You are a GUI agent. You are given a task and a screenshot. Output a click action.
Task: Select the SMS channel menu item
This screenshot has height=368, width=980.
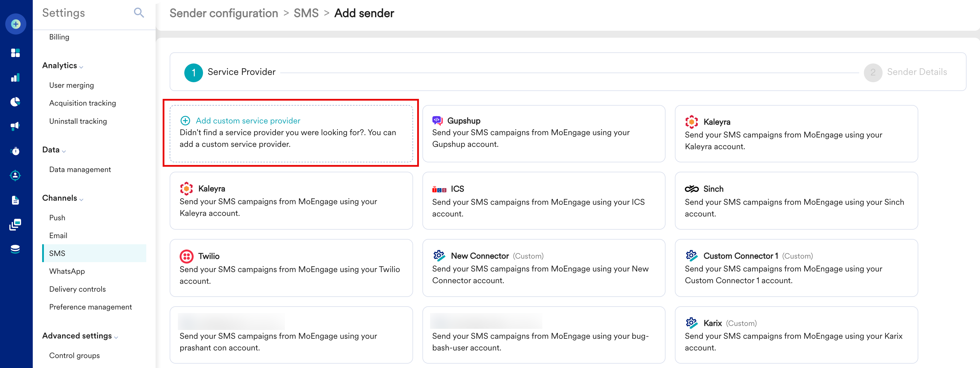(x=57, y=253)
